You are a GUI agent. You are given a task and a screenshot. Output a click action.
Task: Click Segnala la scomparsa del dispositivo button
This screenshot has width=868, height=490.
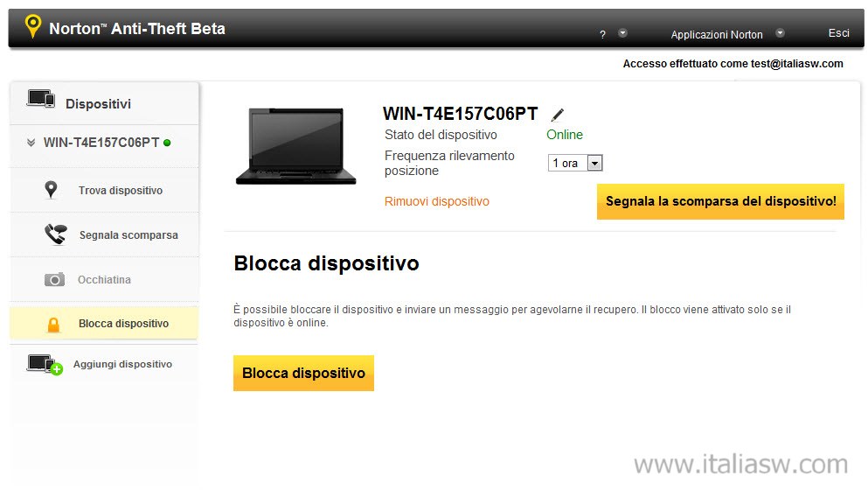(720, 201)
